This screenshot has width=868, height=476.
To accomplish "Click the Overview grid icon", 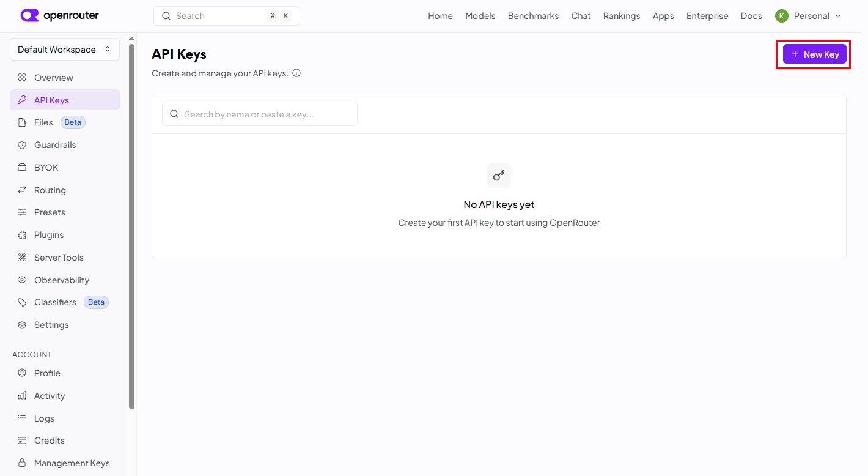I will pos(22,78).
